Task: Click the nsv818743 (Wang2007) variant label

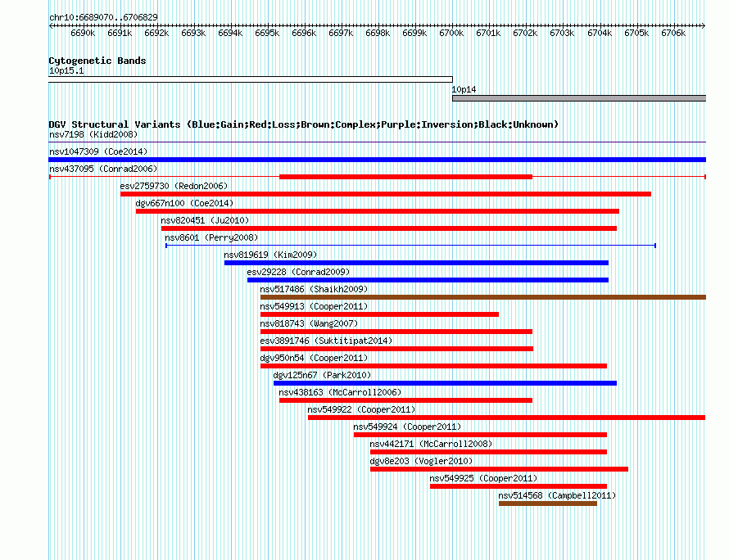Action: [x=309, y=324]
